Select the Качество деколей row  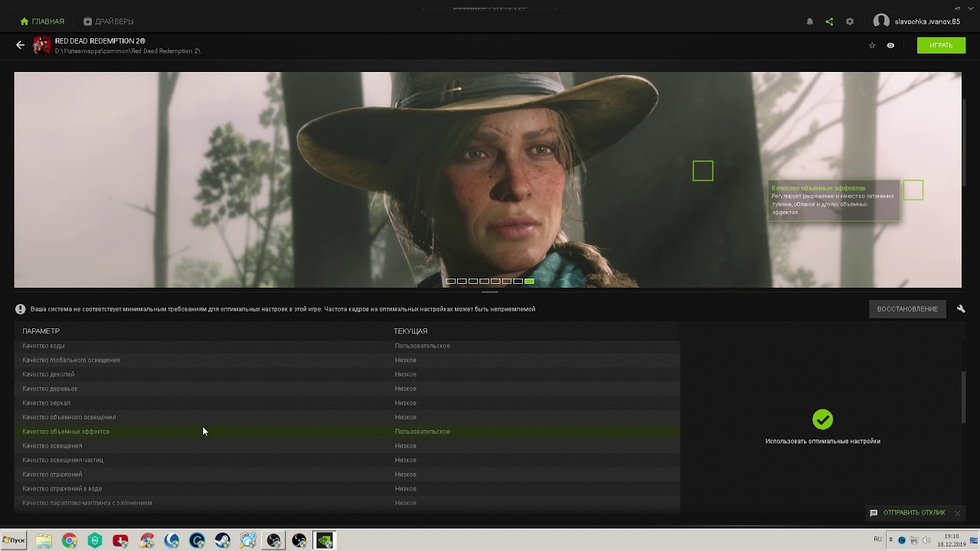(x=347, y=374)
